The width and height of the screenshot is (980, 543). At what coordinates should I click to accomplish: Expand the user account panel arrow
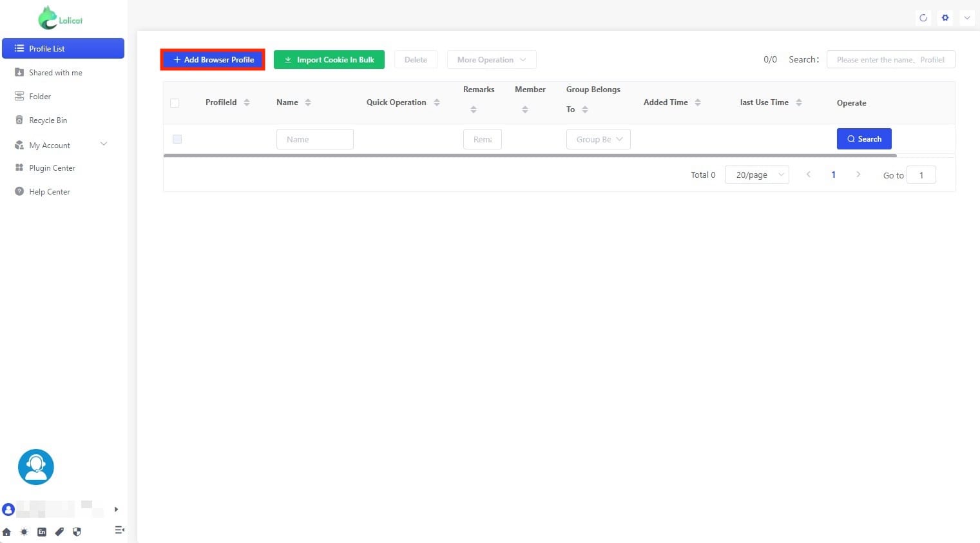117,510
